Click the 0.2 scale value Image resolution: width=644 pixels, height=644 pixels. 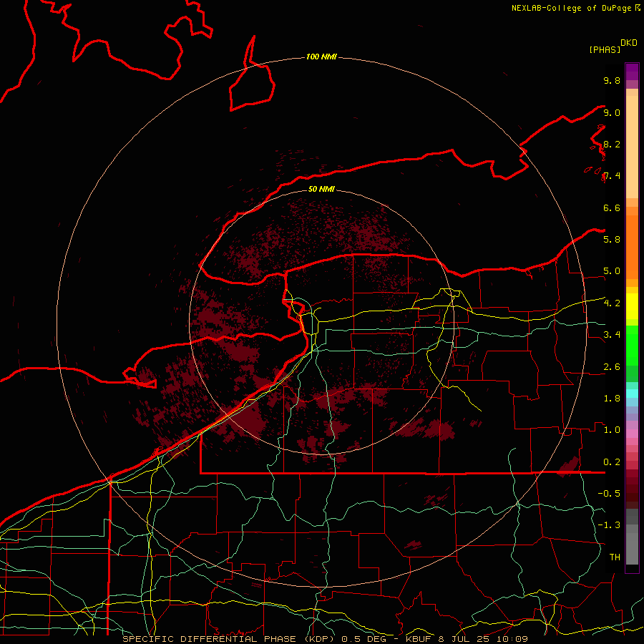pos(612,462)
